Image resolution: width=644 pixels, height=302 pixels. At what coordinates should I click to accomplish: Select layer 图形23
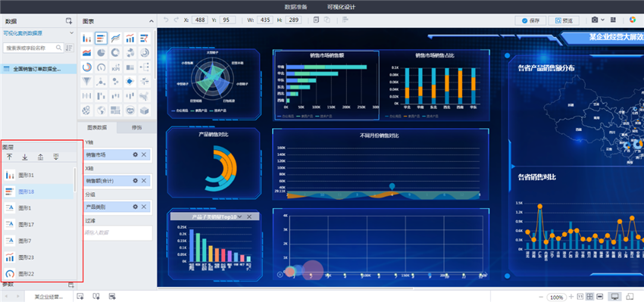[39, 257]
